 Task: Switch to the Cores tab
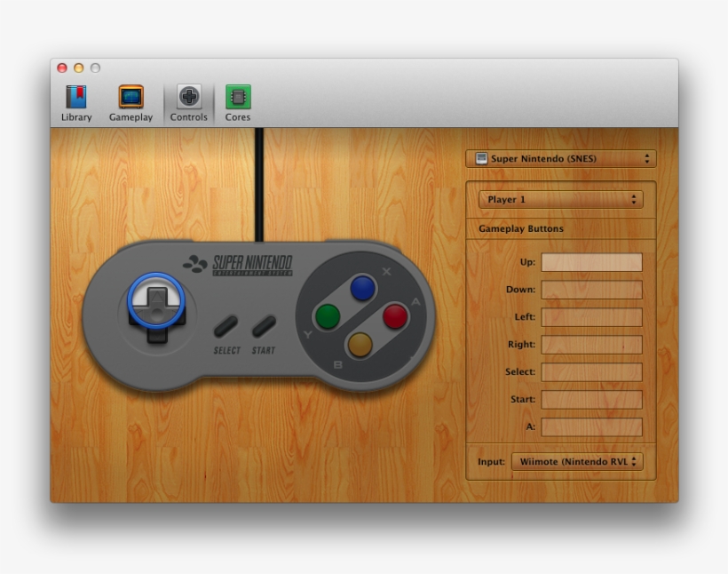[237, 100]
